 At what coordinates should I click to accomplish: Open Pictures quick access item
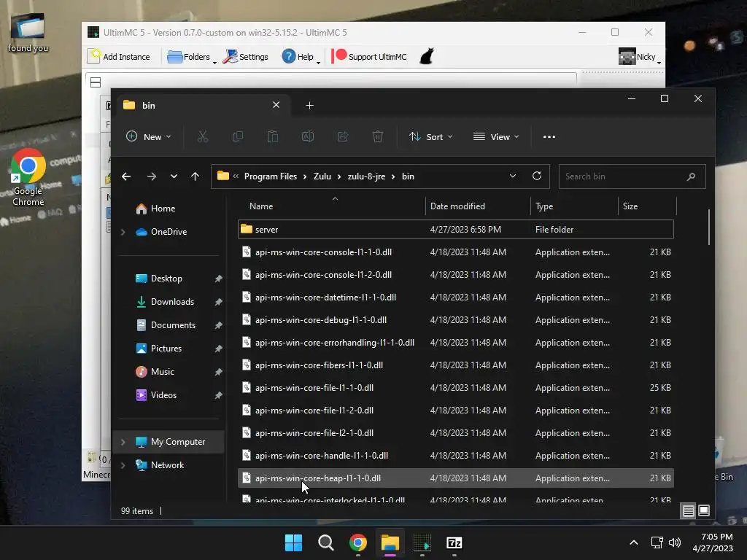coord(166,349)
